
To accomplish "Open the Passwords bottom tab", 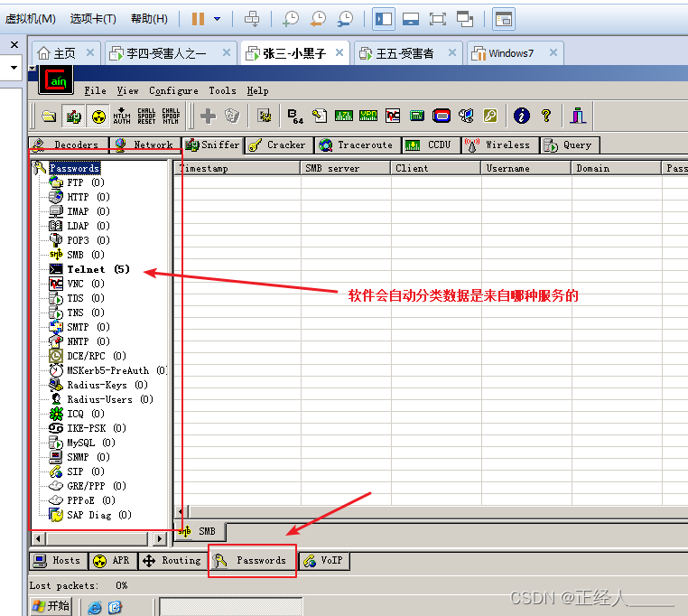I will tap(252, 561).
